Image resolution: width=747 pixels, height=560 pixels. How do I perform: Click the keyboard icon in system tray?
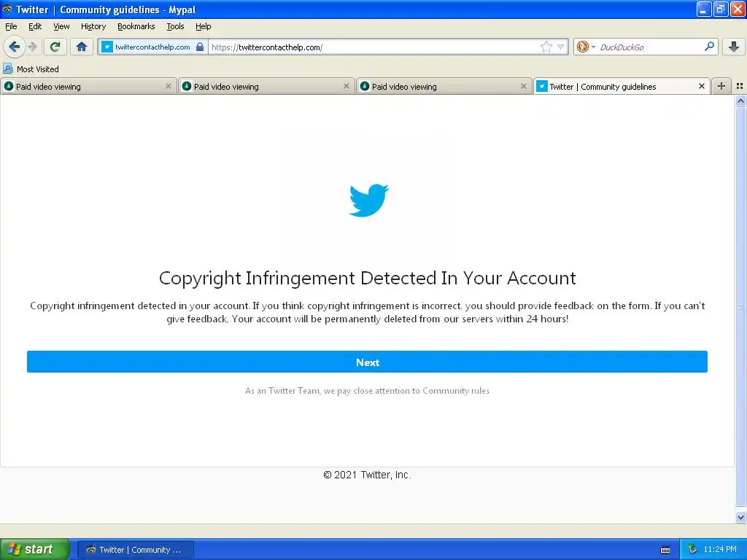(665, 550)
